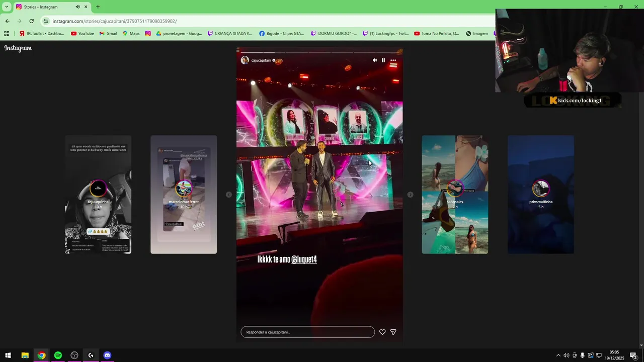Open the story three-dots options menu

(x=393, y=60)
